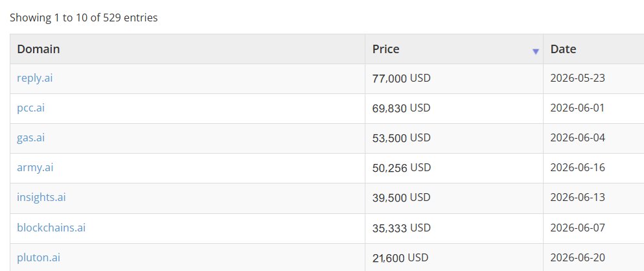Image resolution: width=644 pixels, height=271 pixels.
Task: Sort table by Date column header
Action: click(x=593, y=49)
